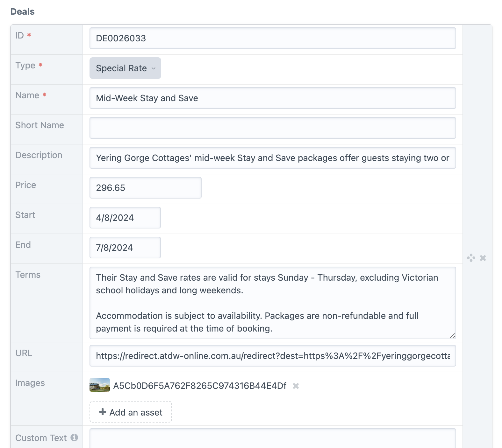
Task: Click the Terms field label
Action: click(x=28, y=275)
